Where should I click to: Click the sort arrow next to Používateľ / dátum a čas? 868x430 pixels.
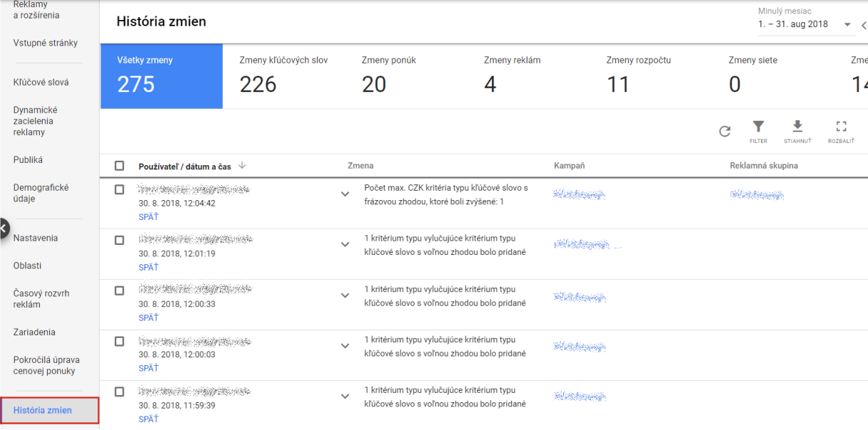click(x=242, y=166)
